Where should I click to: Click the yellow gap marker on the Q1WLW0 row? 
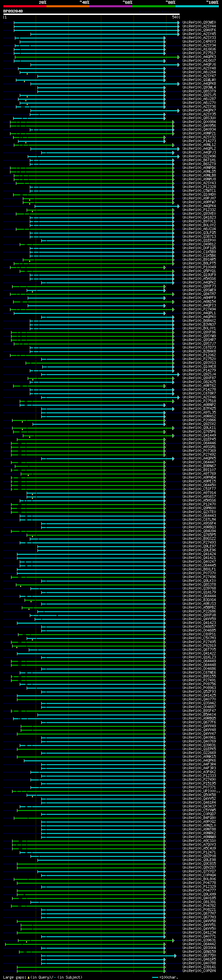pyautogui.click(x=24, y=81)
